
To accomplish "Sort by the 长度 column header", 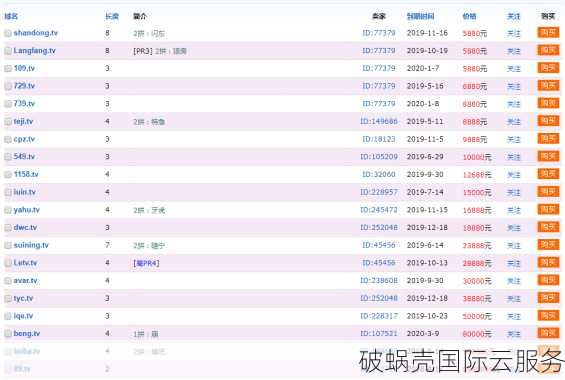I will point(112,16).
